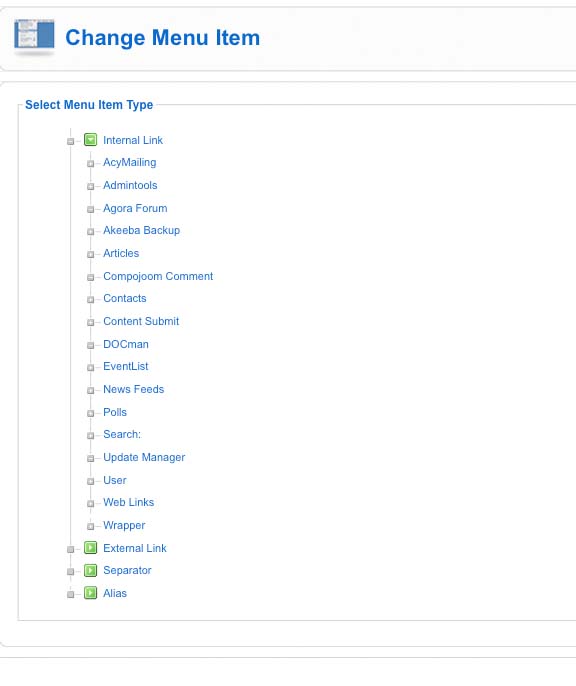Choose Polls menu item type
Viewport: 576px width, 686px height.
point(115,412)
